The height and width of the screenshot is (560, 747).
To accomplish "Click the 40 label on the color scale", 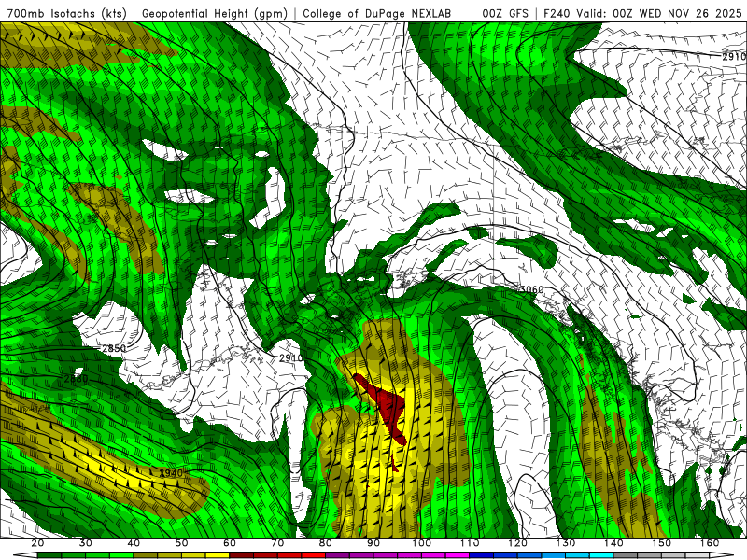I will point(134,543).
